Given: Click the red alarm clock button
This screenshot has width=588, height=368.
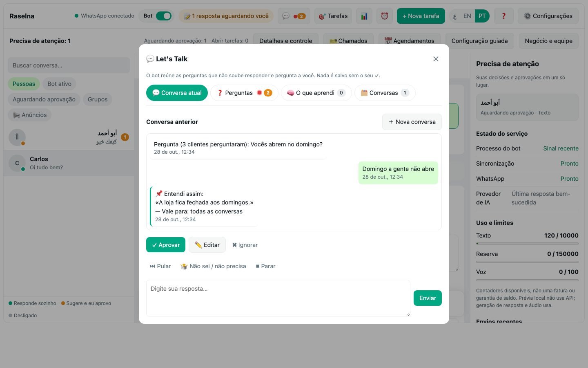Looking at the screenshot, I should coord(384,16).
